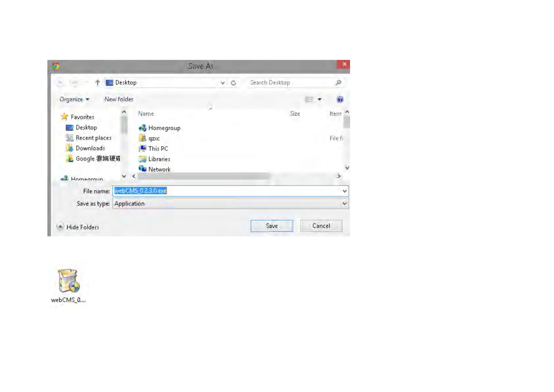Click the file list scroll down arrow
Viewport: 554px width, 392px height.
point(347,168)
